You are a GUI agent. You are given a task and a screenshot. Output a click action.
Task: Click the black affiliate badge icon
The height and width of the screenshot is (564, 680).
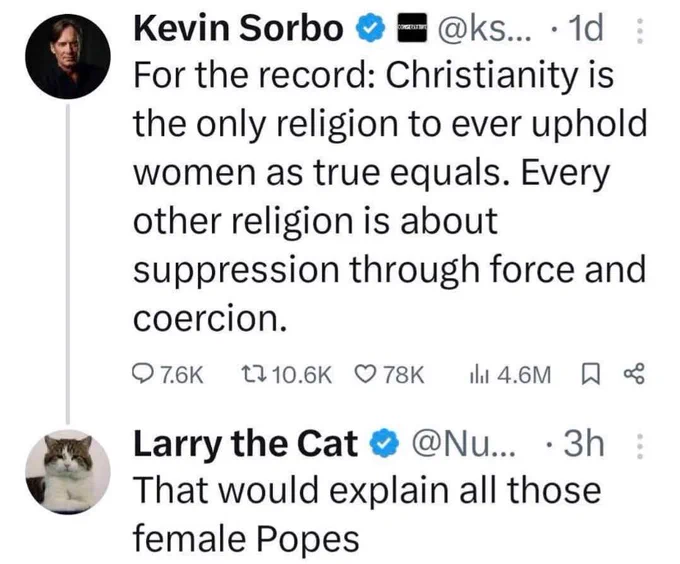(412, 28)
